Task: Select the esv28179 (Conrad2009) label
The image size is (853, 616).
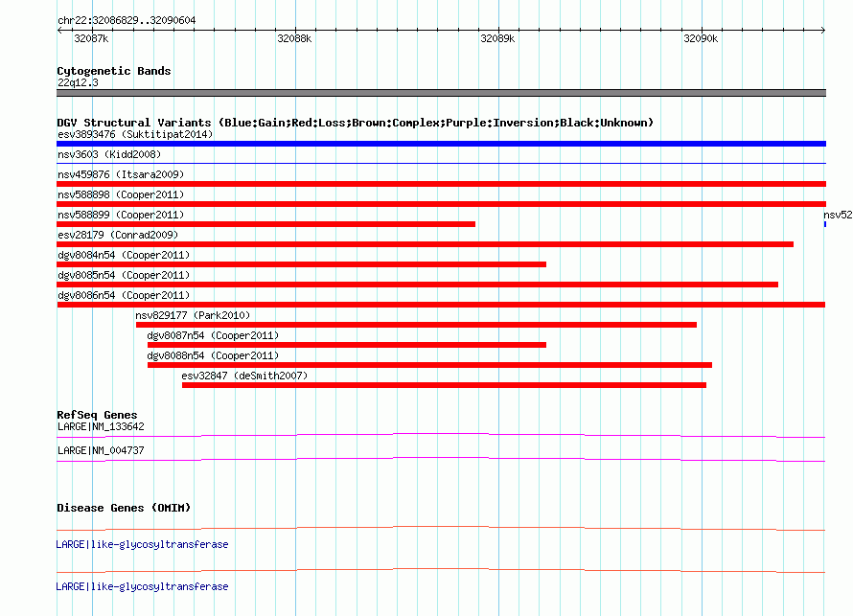Action: [118, 235]
